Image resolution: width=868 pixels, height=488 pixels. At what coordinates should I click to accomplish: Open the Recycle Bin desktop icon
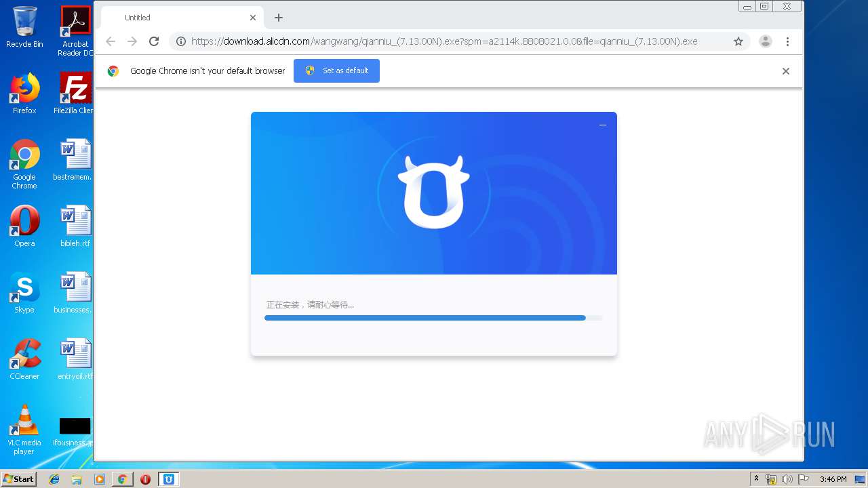[x=24, y=27]
